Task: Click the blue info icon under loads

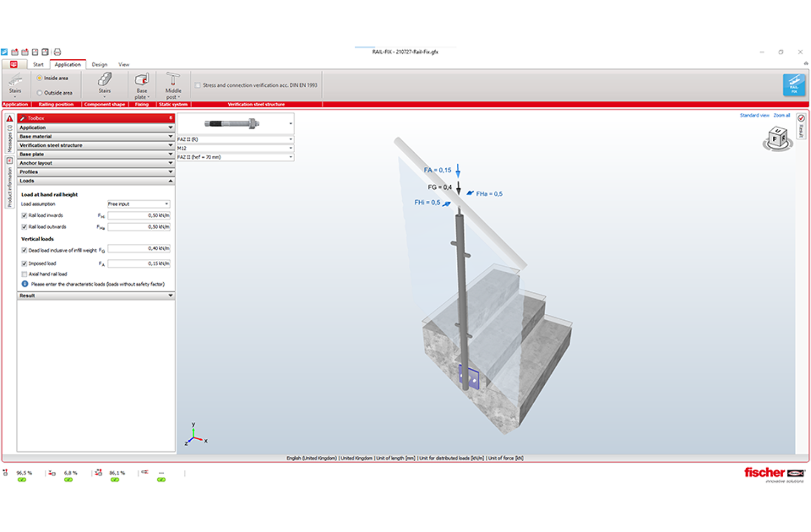Action: [25, 284]
